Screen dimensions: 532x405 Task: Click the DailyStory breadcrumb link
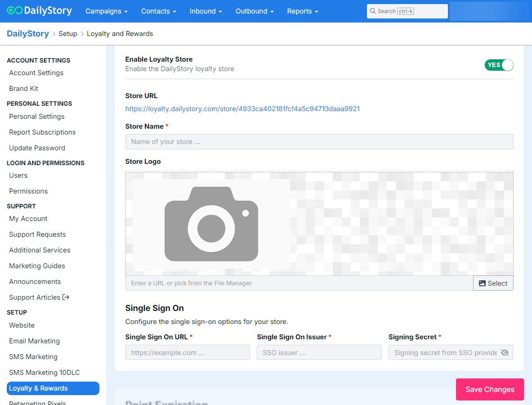28,34
